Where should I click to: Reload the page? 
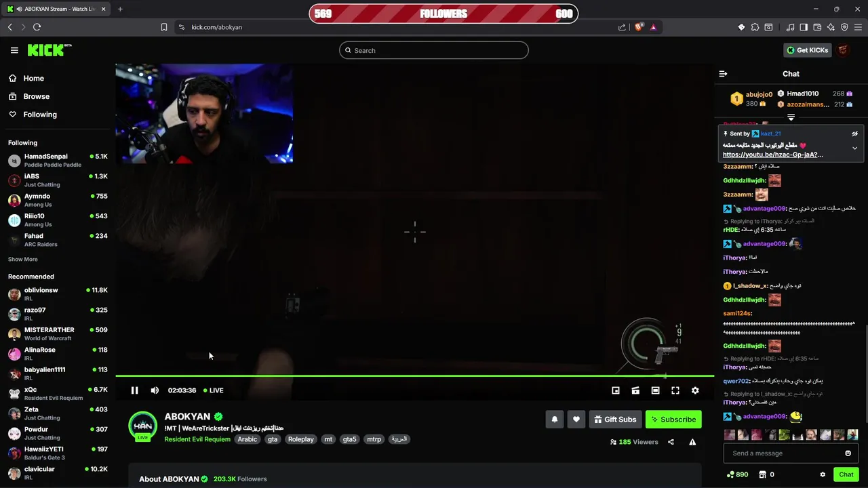tap(37, 27)
